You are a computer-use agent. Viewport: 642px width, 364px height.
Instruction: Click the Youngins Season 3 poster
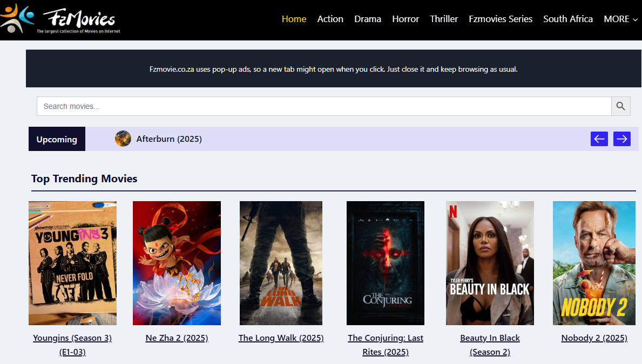coord(72,263)
